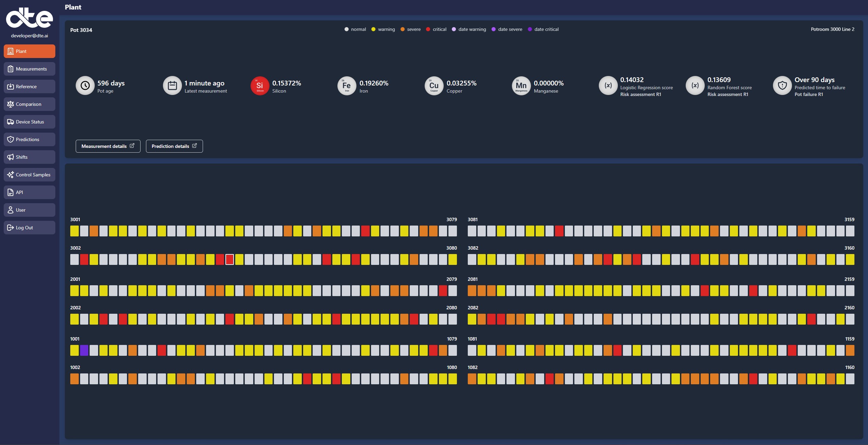Click the Logistic Regression score icon

pos(608,86)
